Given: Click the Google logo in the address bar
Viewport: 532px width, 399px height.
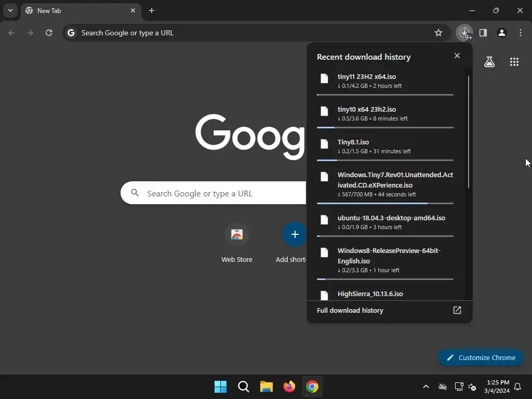Looking at the screenshot, I should (x=71, y=33).
